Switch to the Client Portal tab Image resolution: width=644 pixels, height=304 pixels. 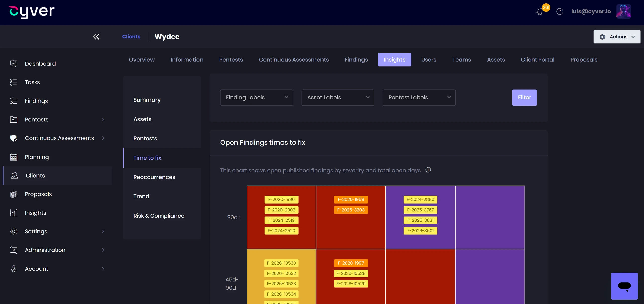pyautogui.click(x=537, y=60)
